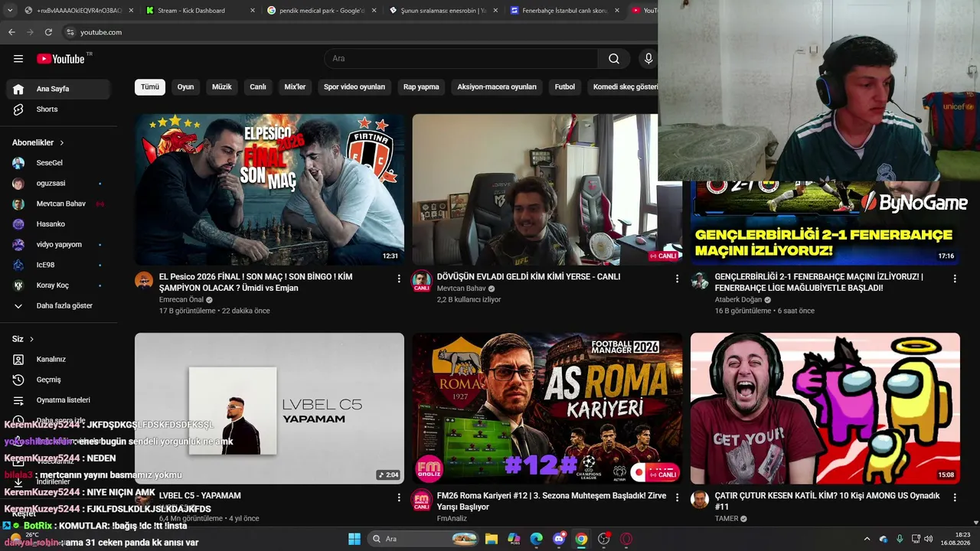Open more options for Among Us video
This screenshot has height=551, width=980.
(x=955, y=497)
